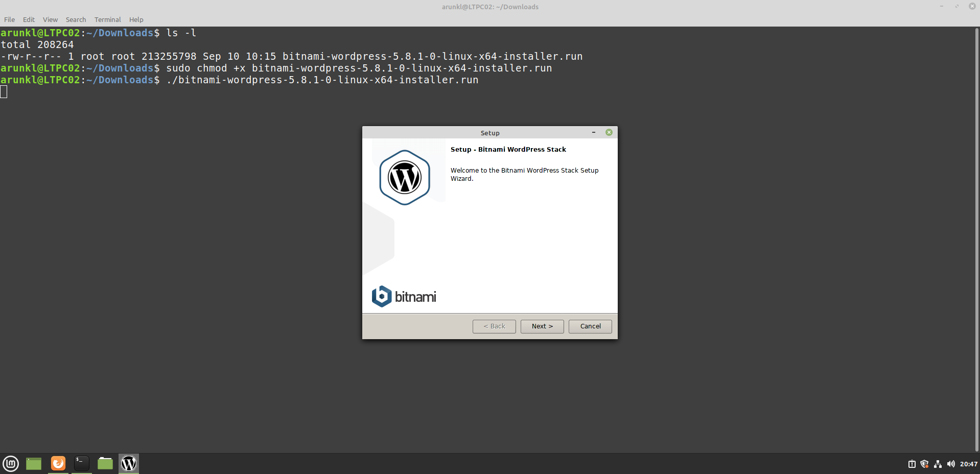
Task: Open the View menu in terminal
Action: (50, 19)
